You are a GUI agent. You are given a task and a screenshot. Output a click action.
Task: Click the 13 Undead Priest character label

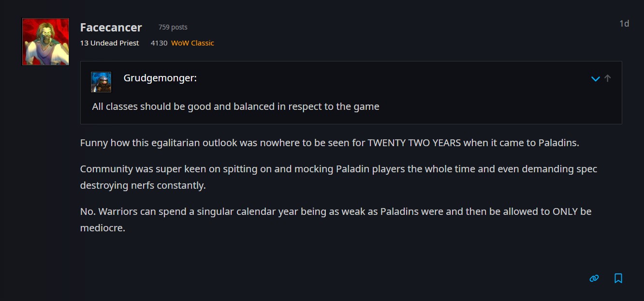[x=110, y=43]
